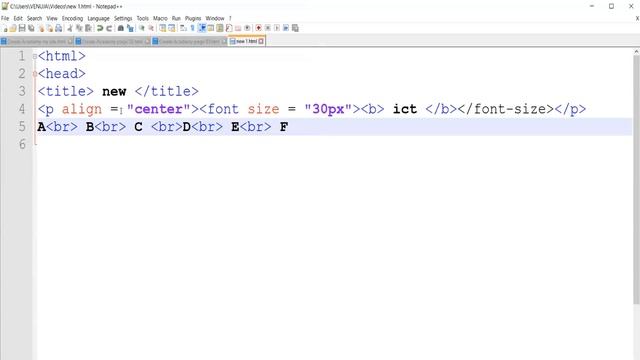Redo the last edit via toolbar

pyautogui.click(x=109, y=28)
